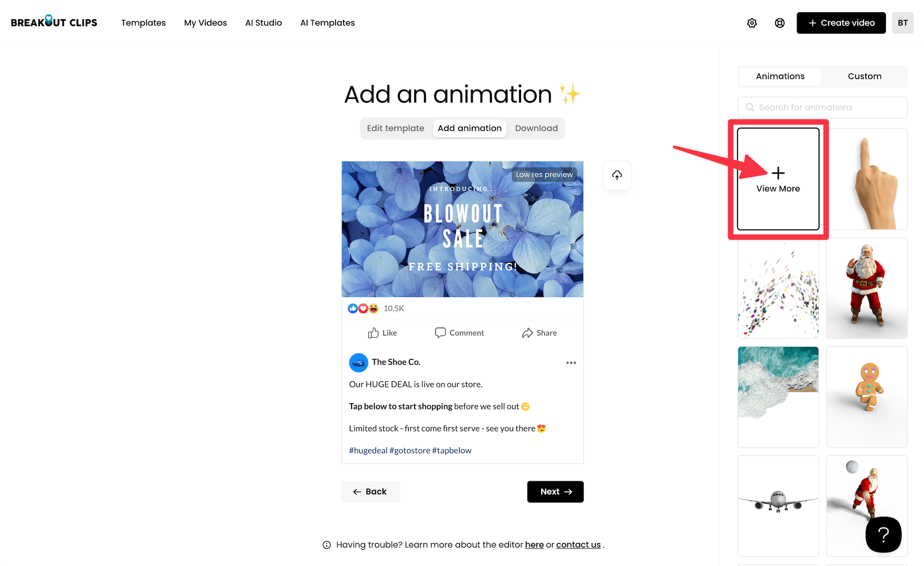This screenshot has width=924, height=566.
Task: Click the Comment speech bubble icon
Action: point(440,333)
